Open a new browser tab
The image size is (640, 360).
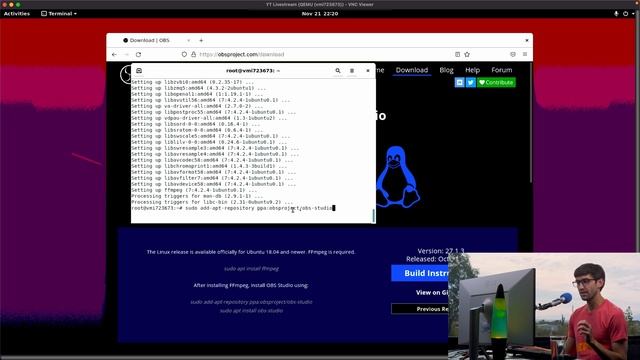pyautogui.click(x=201, y=40)
